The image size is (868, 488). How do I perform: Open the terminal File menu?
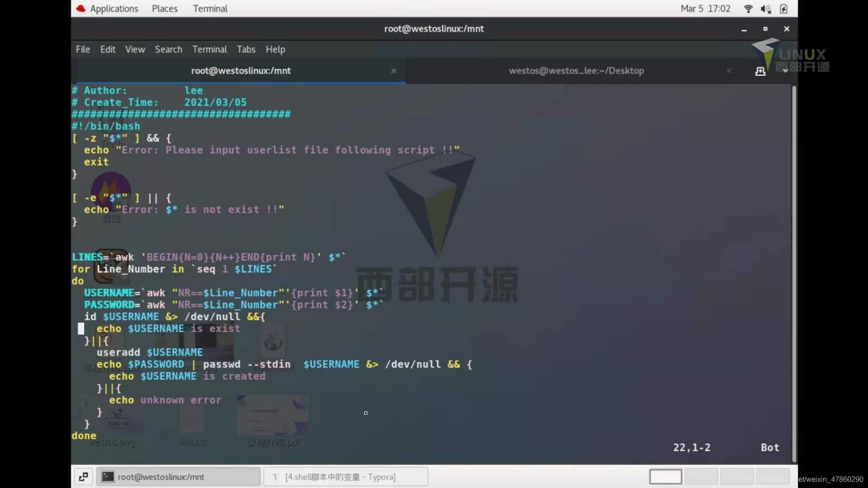83,49
